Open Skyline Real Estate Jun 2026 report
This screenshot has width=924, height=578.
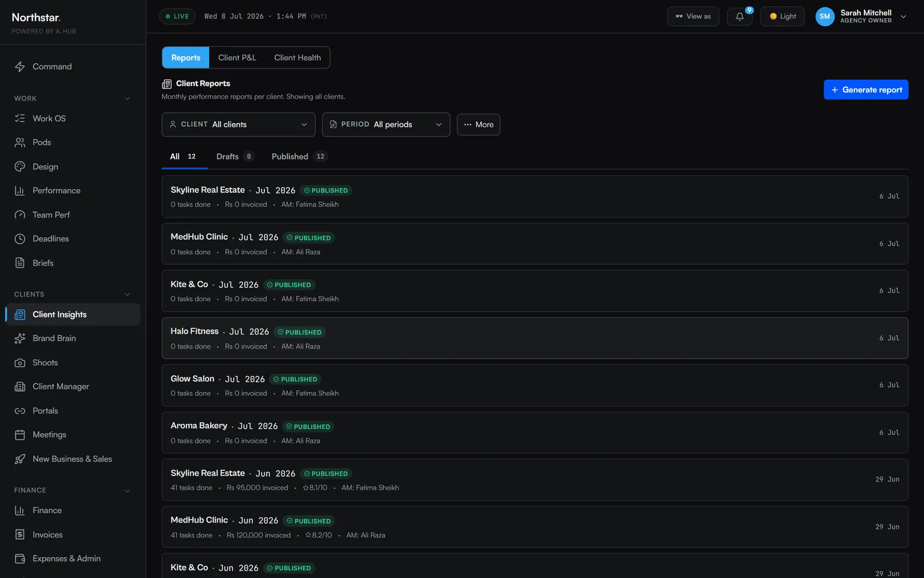pyautogui.click(x=535, y=480)
